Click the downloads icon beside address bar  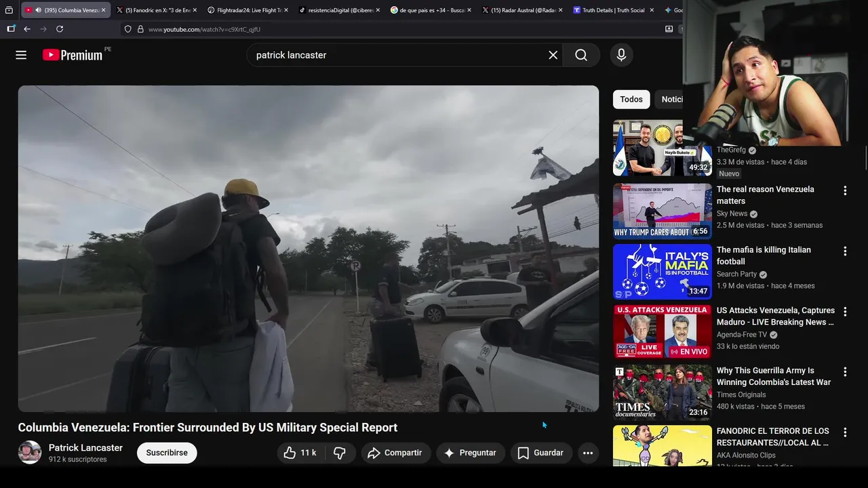(669, 29)
